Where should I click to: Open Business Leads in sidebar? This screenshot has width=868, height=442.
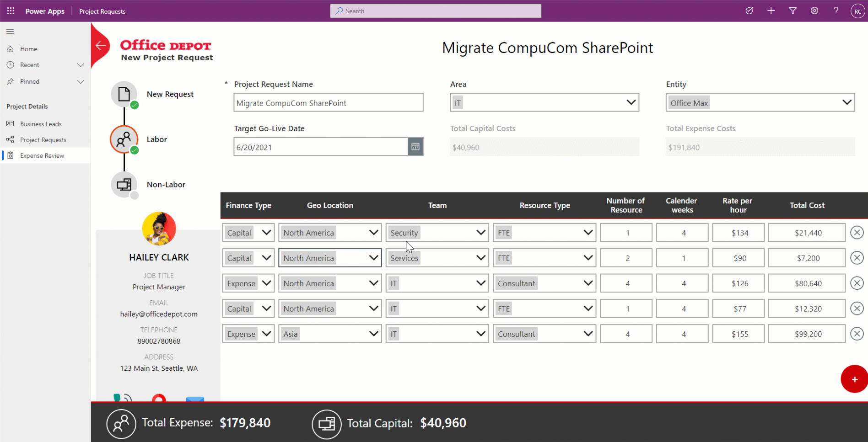tap(41, 124)
